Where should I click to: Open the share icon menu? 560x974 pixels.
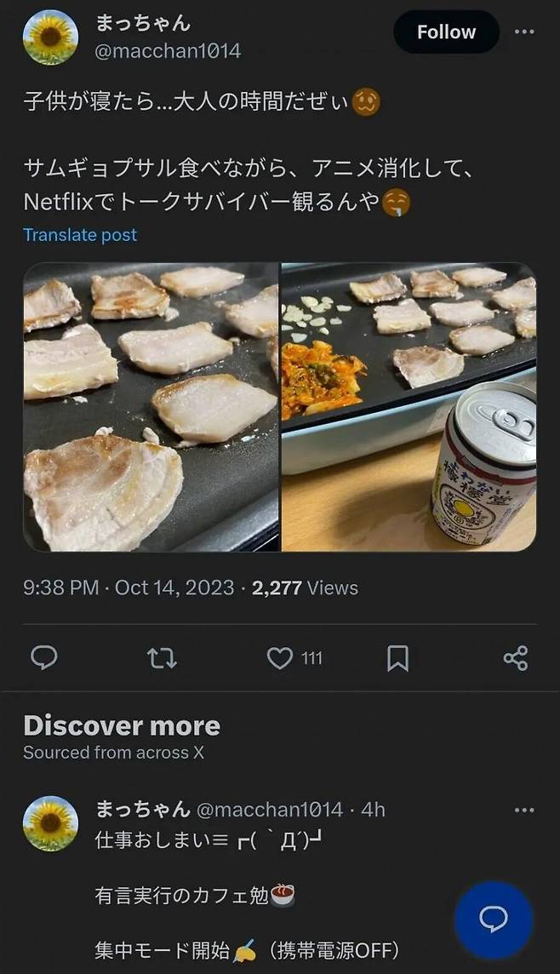[x=515, y=657]
